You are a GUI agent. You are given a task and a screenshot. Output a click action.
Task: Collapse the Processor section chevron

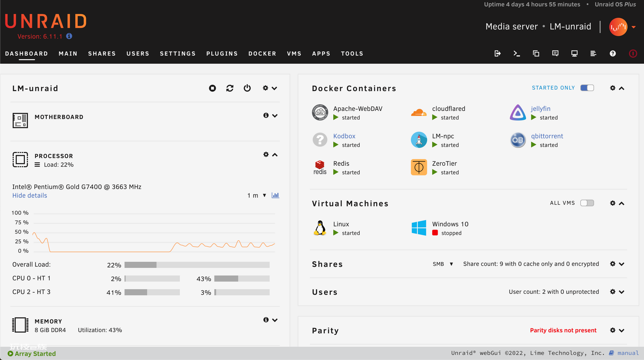(x=275, y=155)
